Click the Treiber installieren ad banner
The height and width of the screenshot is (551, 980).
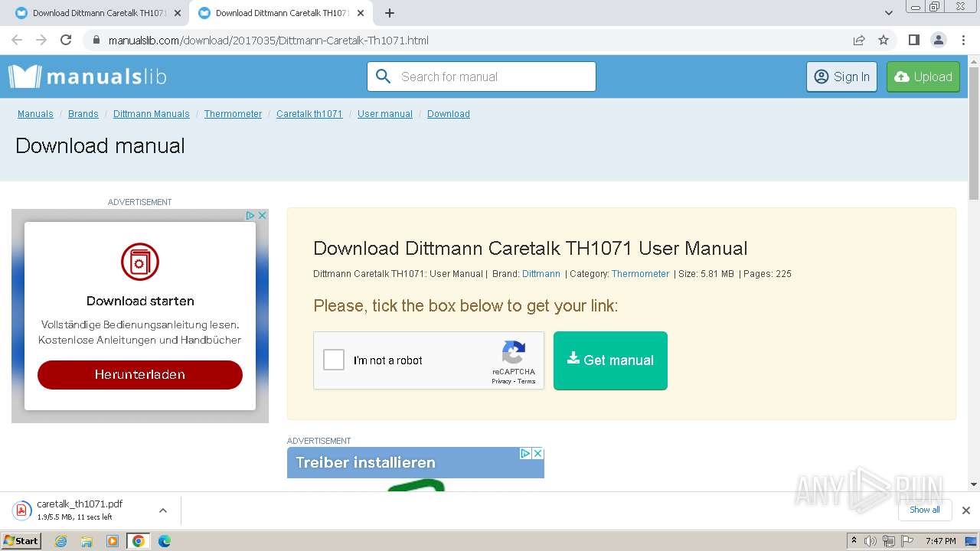[x=416, y=463]
